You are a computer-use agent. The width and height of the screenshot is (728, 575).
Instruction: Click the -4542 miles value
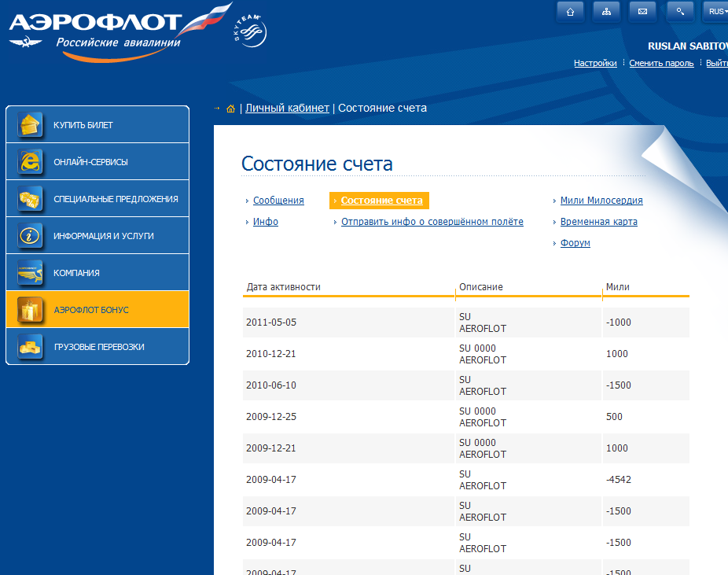point(619,480)
